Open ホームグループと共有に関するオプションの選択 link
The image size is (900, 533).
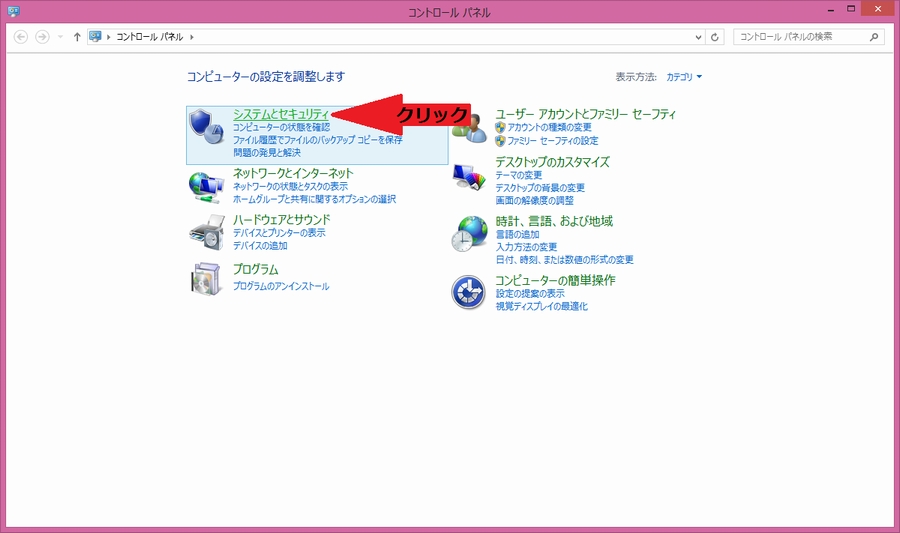pos(314,199)
